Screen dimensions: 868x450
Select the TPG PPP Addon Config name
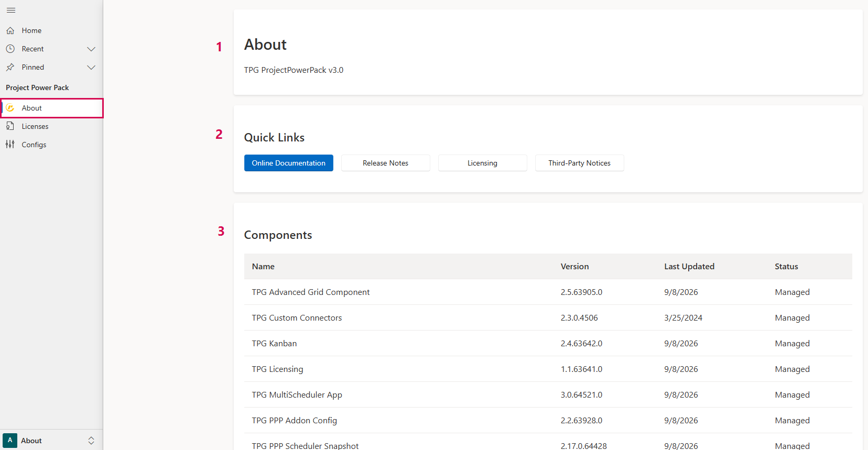click(x=294, y=421)
